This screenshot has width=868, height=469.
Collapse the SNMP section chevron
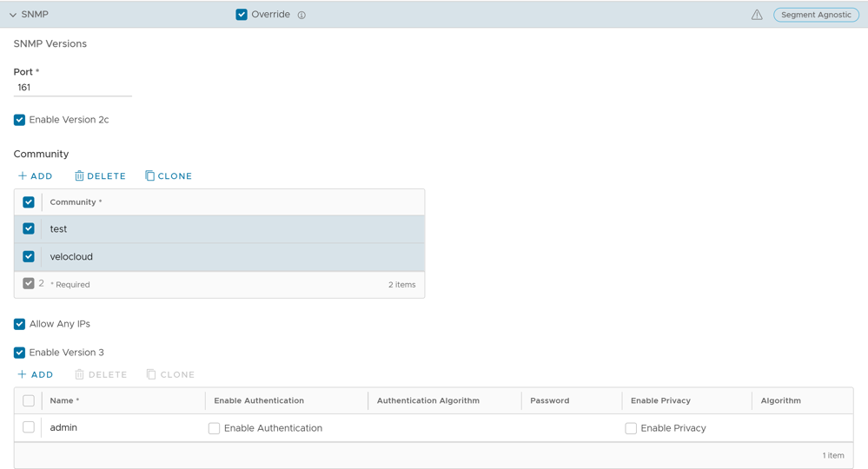tap(13, 15)
